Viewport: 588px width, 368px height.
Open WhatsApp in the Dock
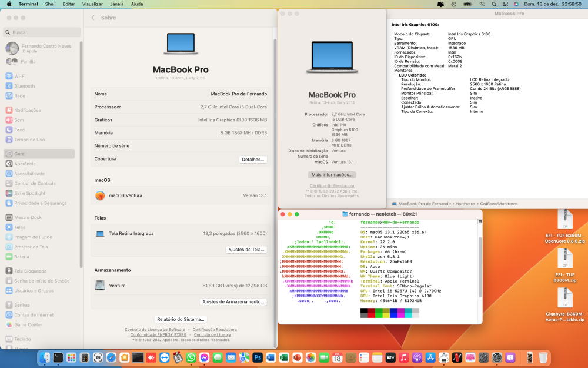click(191, 357)
